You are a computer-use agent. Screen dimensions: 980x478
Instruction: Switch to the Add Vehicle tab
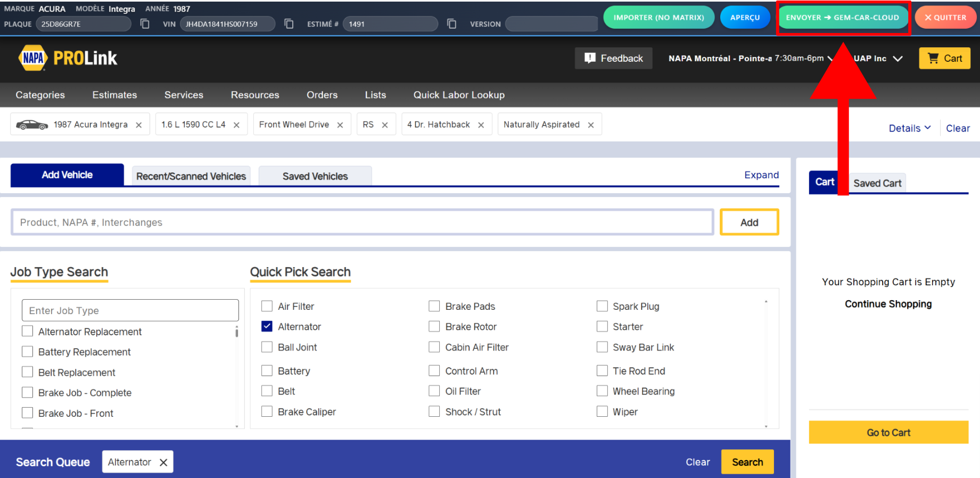click(x=67, y=175)
